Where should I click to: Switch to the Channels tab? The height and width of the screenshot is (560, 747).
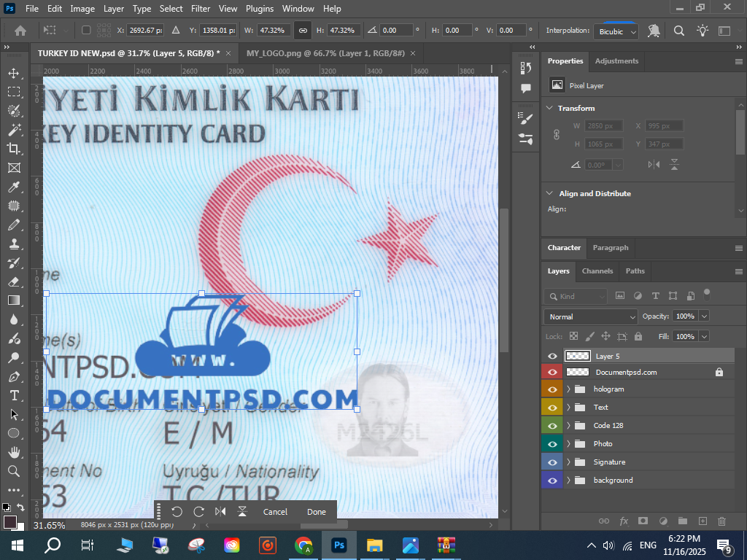pyautogui.click(x=597, y=271)
